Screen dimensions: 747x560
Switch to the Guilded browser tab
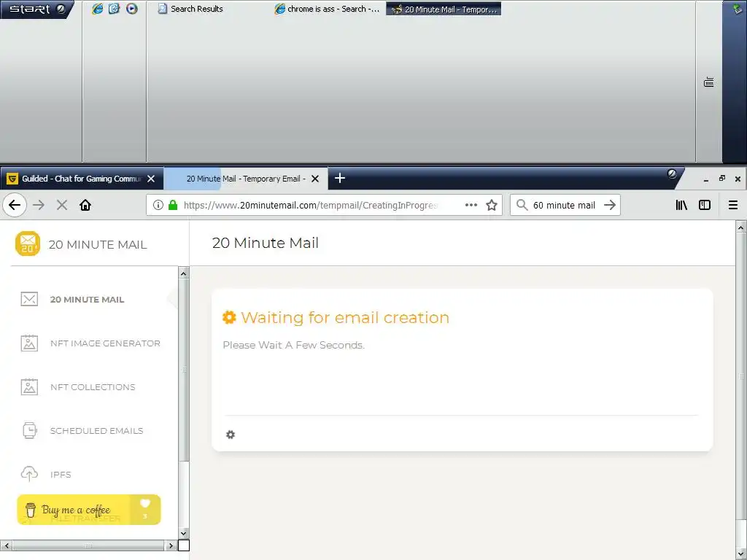click(x=82, y=179)
